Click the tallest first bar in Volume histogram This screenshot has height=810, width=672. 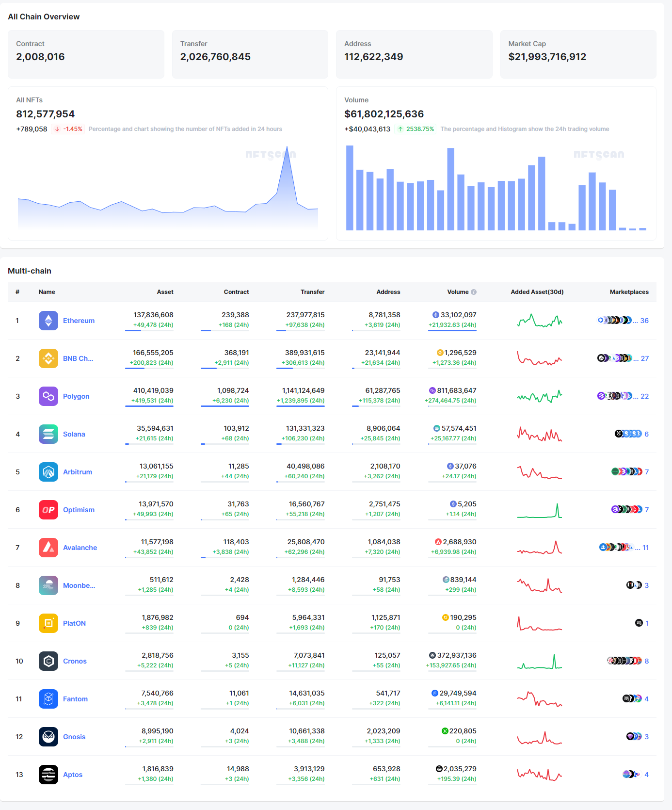(x=350, y=188)
